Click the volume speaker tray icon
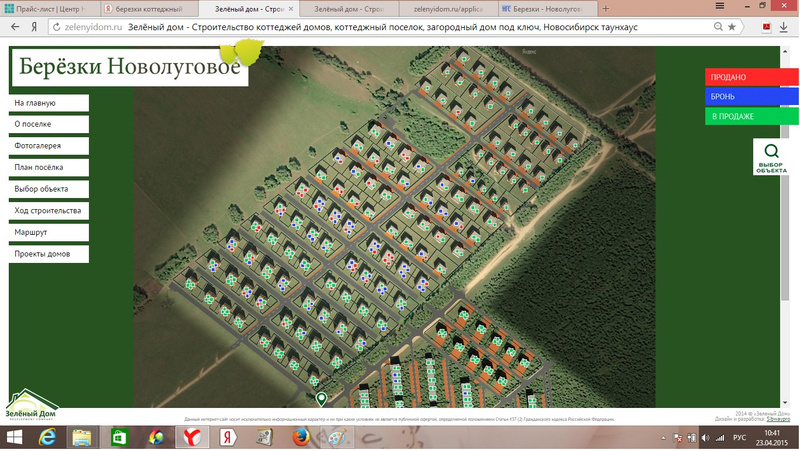 pos(706,438)
